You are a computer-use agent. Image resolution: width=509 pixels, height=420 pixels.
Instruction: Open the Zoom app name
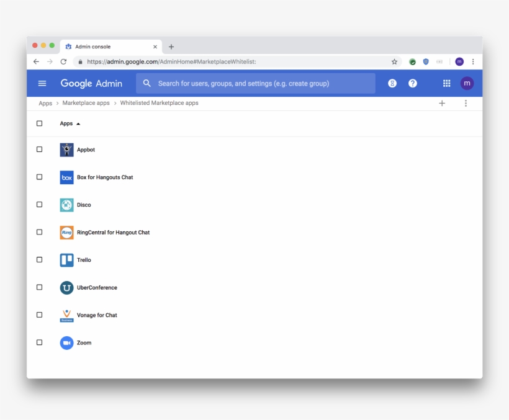click(x=84, y=343)
